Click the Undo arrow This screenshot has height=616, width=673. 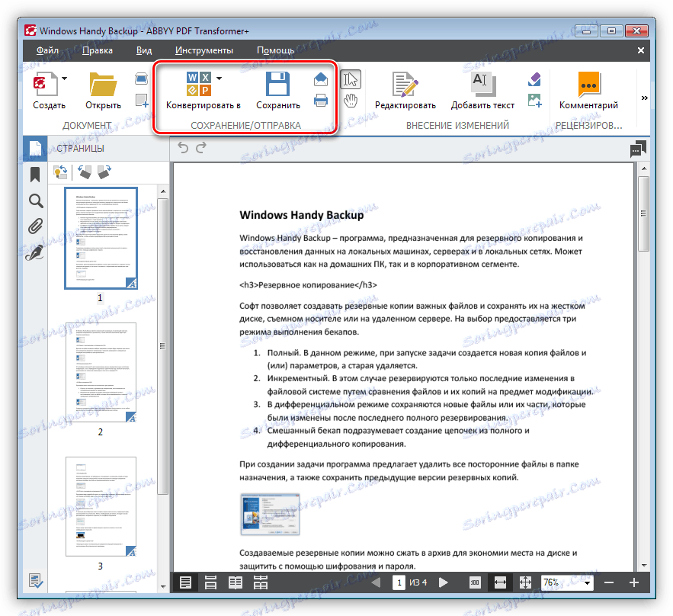[x=183, y=148]
